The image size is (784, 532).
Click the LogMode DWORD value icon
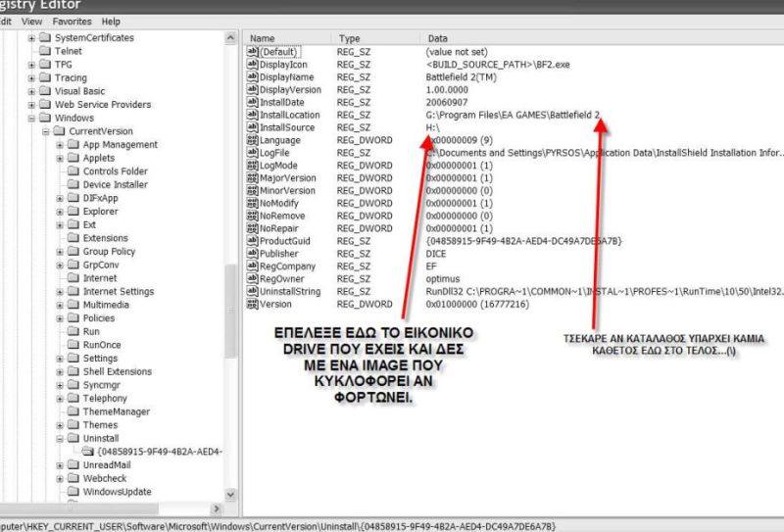click(x=253, y=166)
